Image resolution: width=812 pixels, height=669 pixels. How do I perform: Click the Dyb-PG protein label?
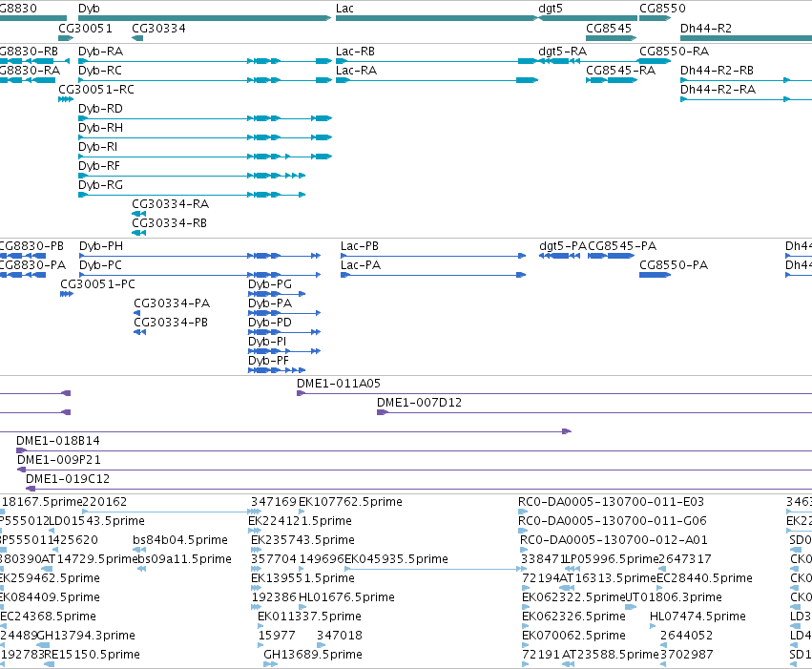click(270, 284)
